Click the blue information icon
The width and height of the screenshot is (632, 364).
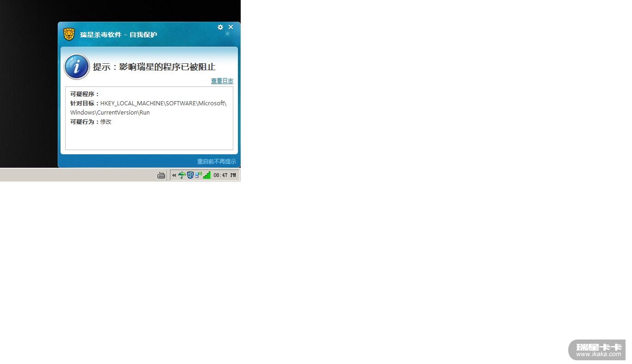pos(77,67)
